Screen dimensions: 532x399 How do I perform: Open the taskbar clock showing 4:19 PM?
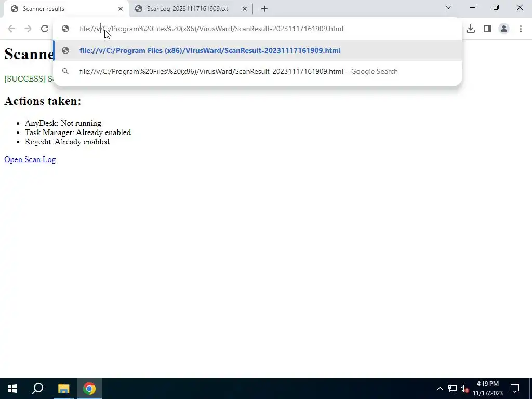[x=487, y=389]
